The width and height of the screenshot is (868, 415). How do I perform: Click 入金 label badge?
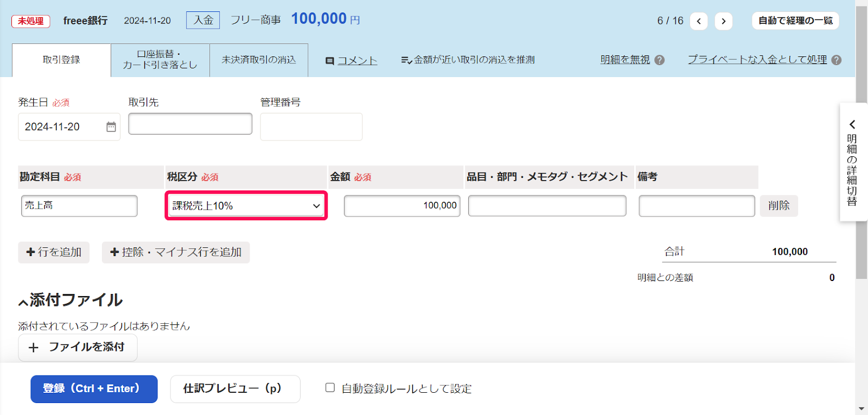click(203, 20)
